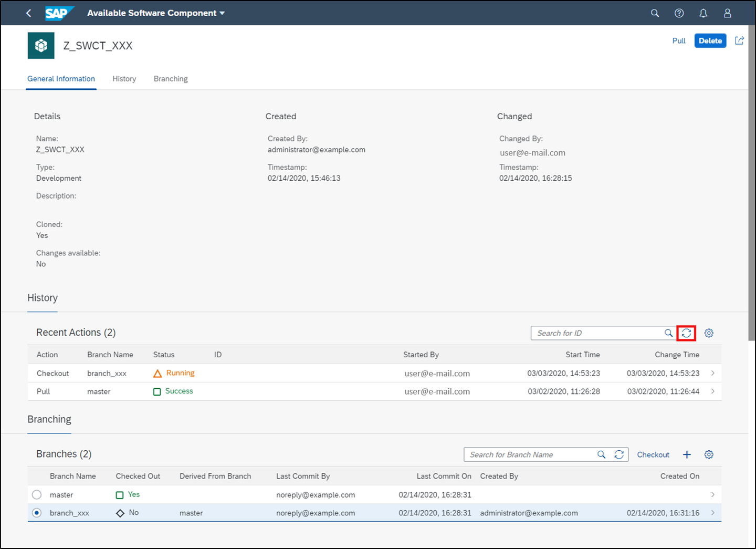756x549 pixels.
Task: Switch to General Information tab
Action: tap(61, 79)
